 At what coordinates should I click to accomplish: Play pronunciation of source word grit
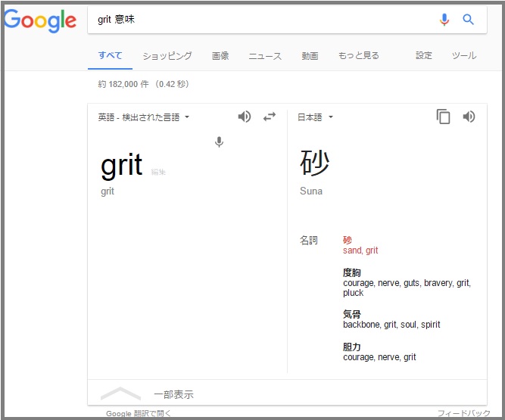(x=245, y=117)
